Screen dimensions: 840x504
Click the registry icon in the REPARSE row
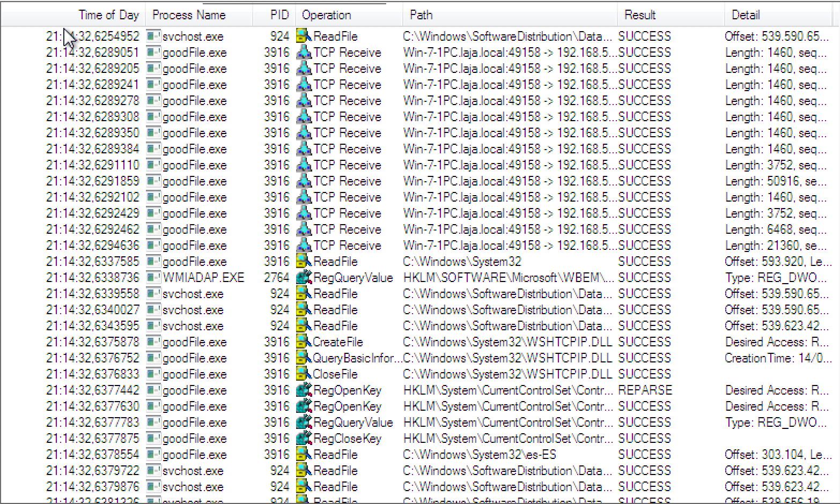(304, 390)
